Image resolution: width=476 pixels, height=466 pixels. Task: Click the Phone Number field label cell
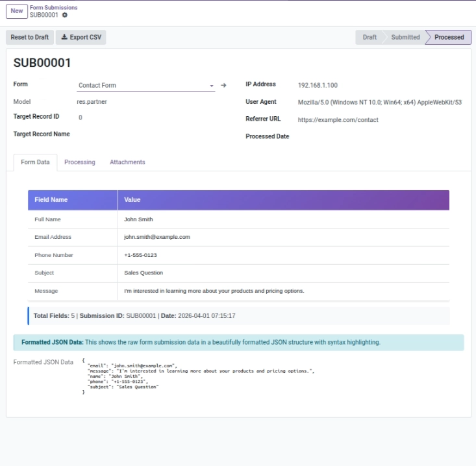coord(73,255)
